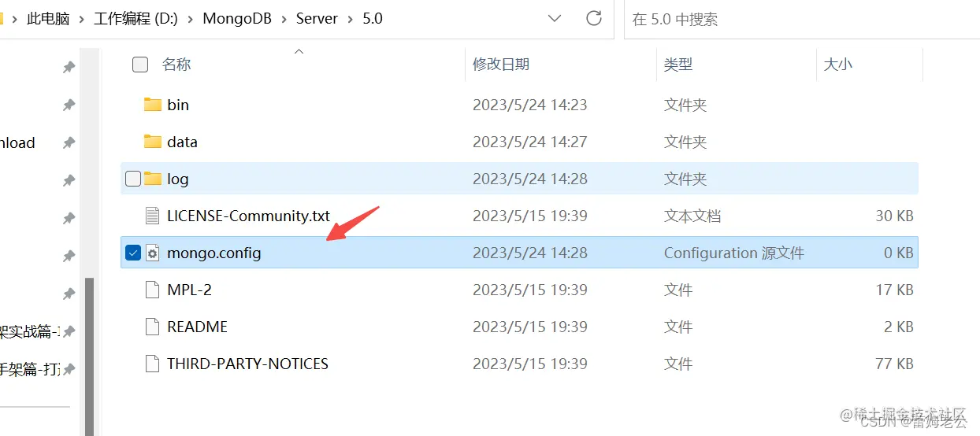Click the README file icon

point(153,327)
